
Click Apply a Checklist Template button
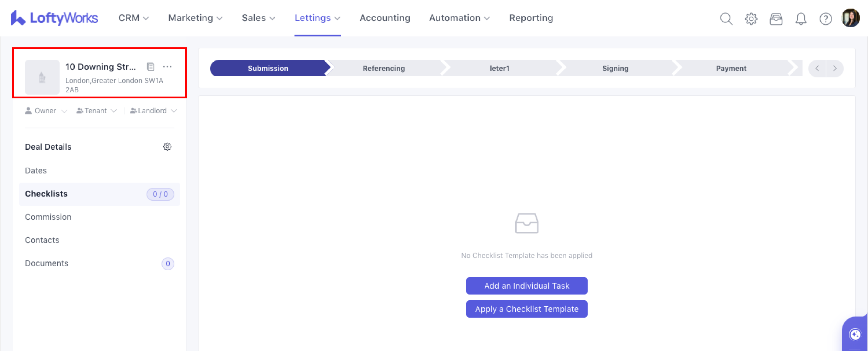coord(526,309)
